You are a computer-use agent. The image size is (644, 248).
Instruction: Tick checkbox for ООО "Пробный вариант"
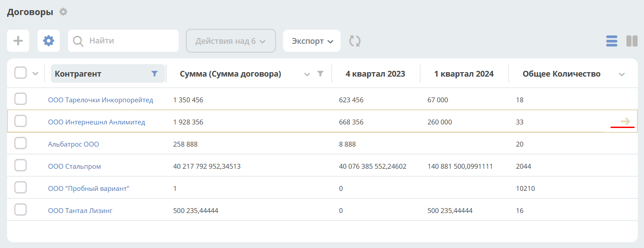coord(21,187)
